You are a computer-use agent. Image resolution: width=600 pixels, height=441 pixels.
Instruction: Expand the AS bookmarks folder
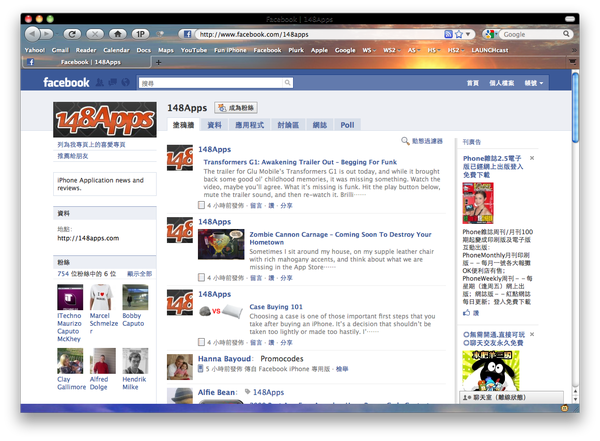414,50
